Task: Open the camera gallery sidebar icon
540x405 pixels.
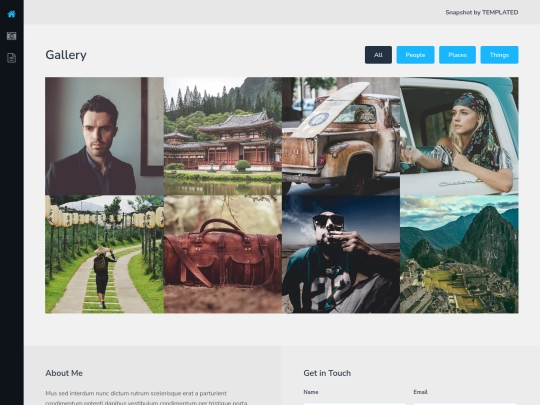Action: point(11,36)
